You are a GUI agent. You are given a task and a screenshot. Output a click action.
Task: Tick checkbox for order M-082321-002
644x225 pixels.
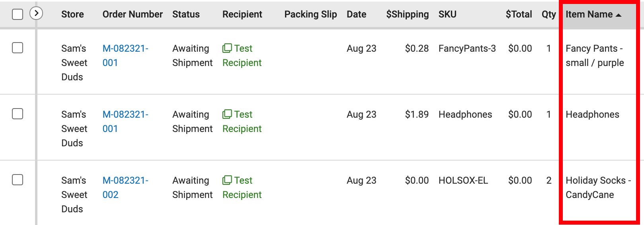18,180
